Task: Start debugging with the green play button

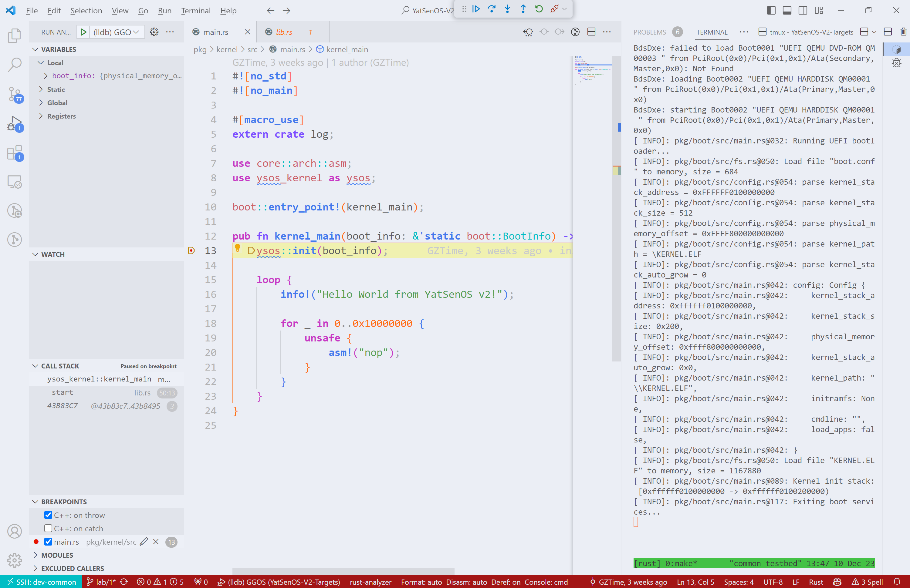Action: click(x=83, y=32)
